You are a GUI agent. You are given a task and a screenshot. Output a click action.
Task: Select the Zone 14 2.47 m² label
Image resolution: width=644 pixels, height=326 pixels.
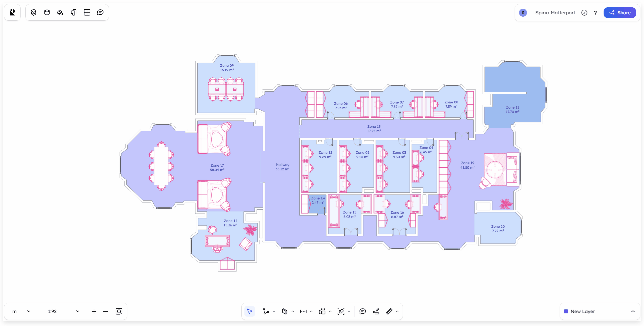(318, 200)
